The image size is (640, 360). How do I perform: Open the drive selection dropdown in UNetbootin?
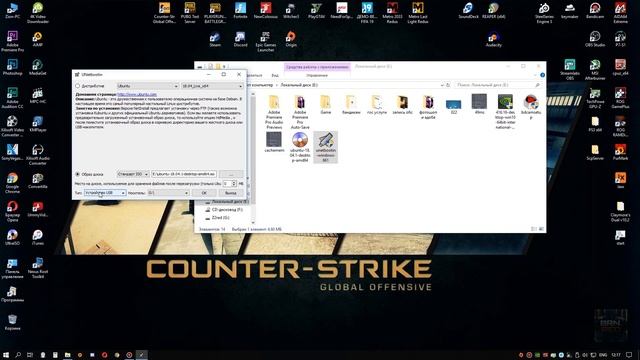168,193
